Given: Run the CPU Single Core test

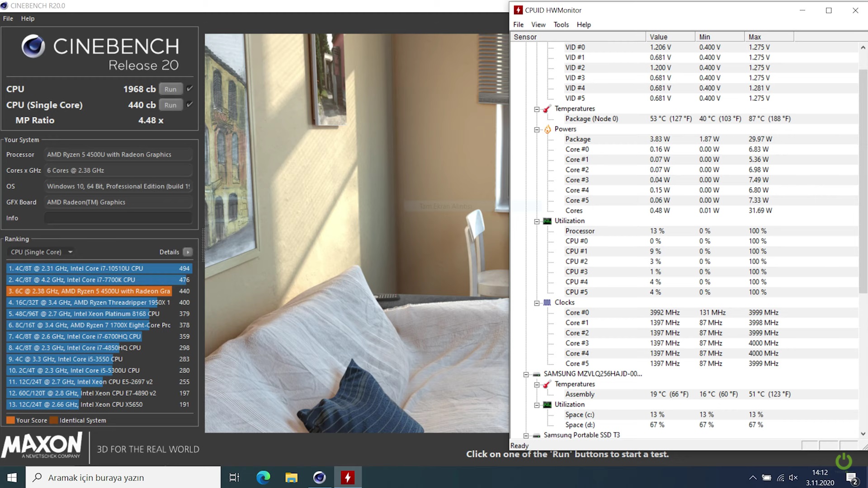Looking at the screenshot, I should click(170, 105).
